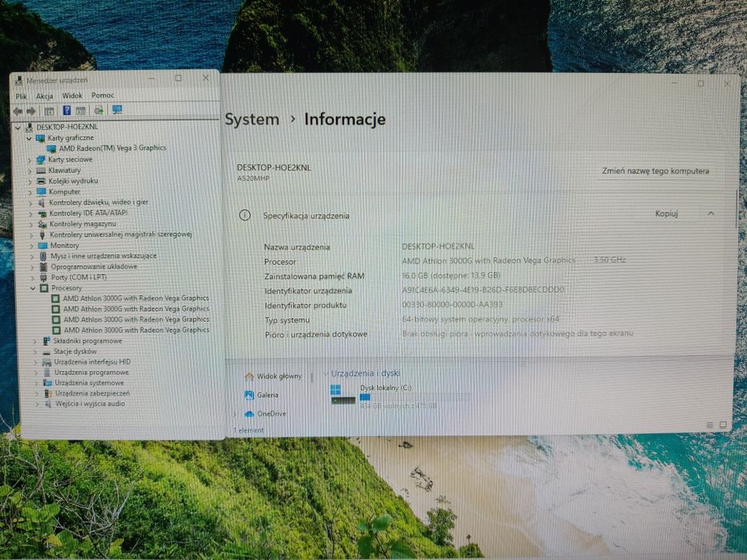Select Urządzenia interfejsu HID item
Screen dimensions: 747x560
click(92, 362)
